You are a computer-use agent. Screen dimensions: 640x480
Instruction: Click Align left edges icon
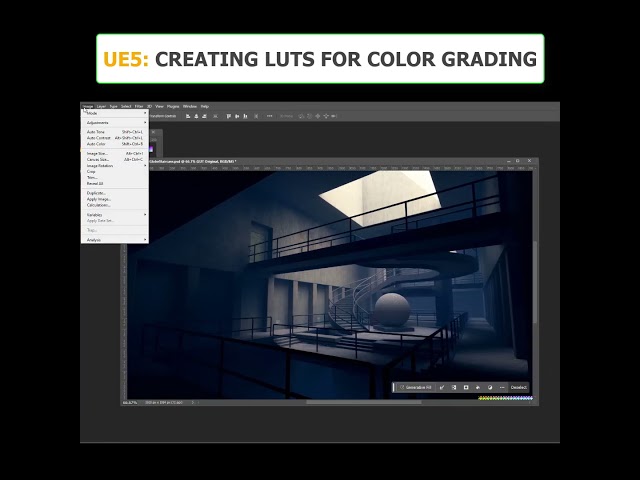click(188, 116)
